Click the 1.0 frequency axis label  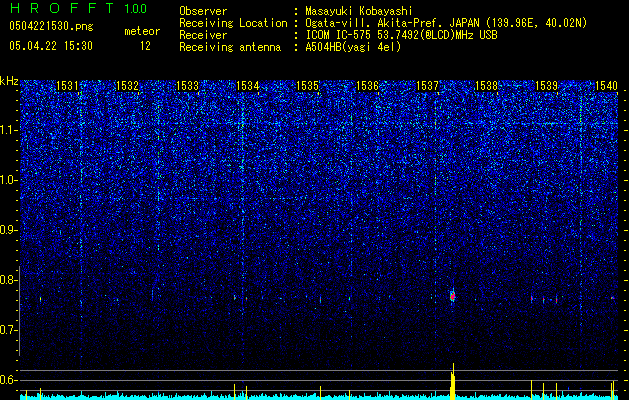(9, 180)
